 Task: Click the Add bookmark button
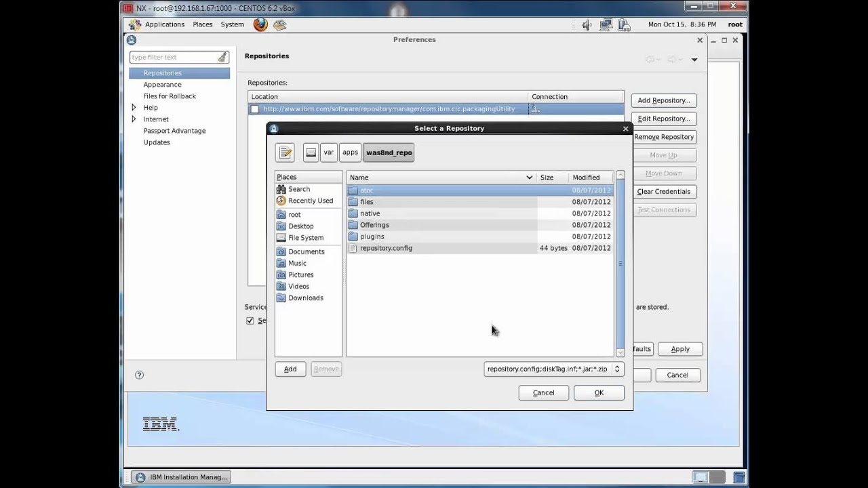tap(290, 369)
